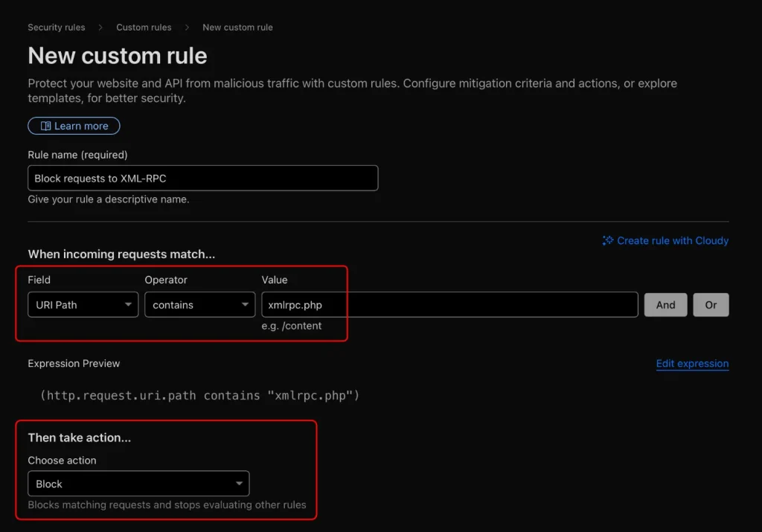The image size is (762, 532).
Task: Click the Learn more button
Action: (x=74, y=126)
